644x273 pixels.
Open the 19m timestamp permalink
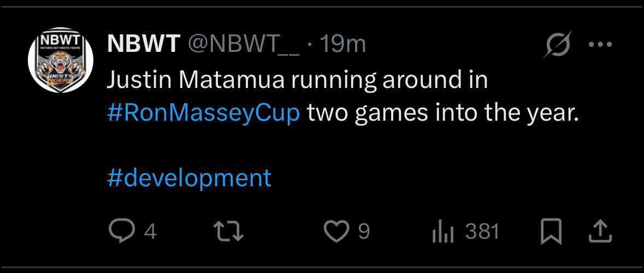point(342,44)
